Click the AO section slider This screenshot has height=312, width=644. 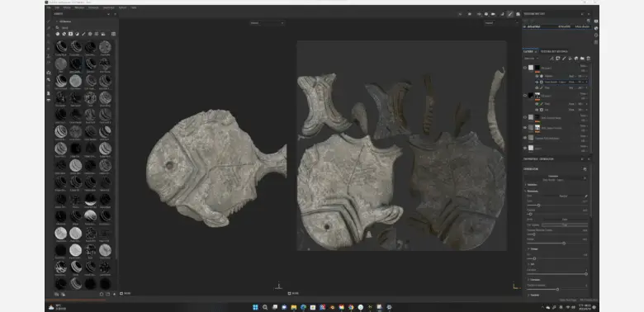pyautogui.click(x=557, y=274)
